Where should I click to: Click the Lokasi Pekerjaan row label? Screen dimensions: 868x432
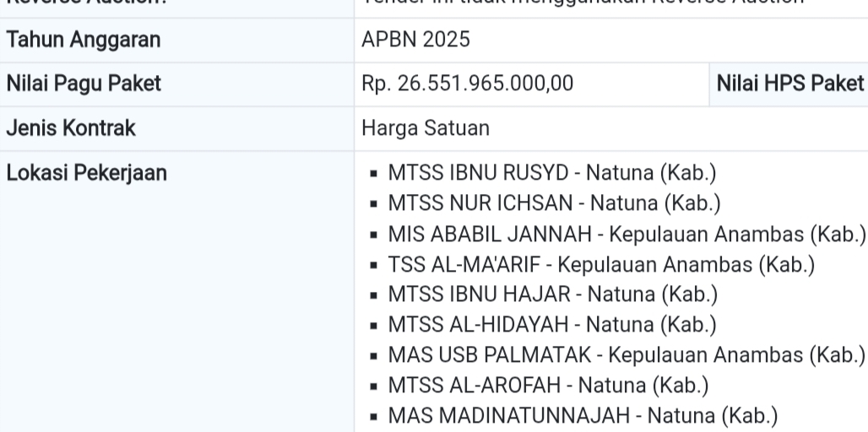[86, 174]
